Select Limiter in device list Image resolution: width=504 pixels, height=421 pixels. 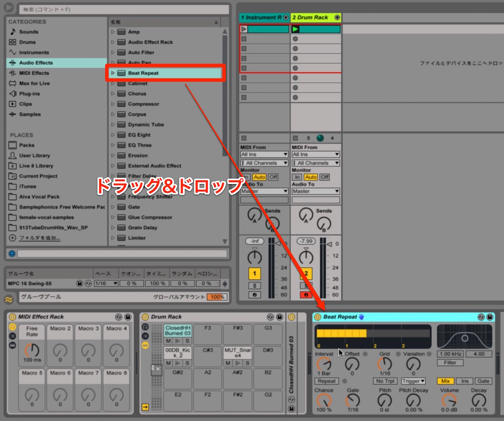pyautogui.click(x=137, y=238)
